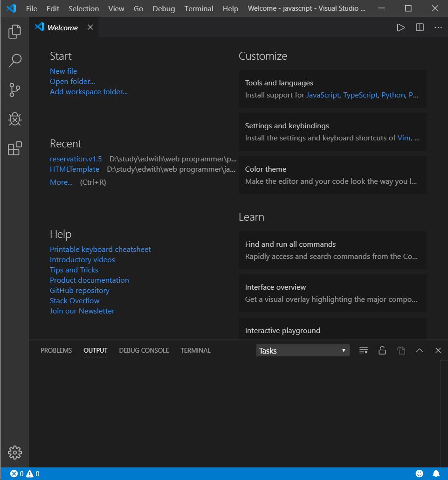
Task: Switch to the TERMINAL panel tab
Action: 195,350
